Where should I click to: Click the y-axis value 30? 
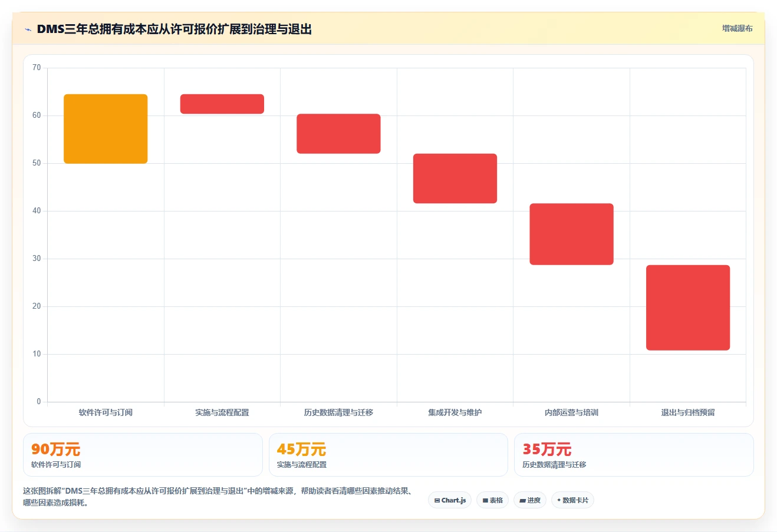(37, 259)
